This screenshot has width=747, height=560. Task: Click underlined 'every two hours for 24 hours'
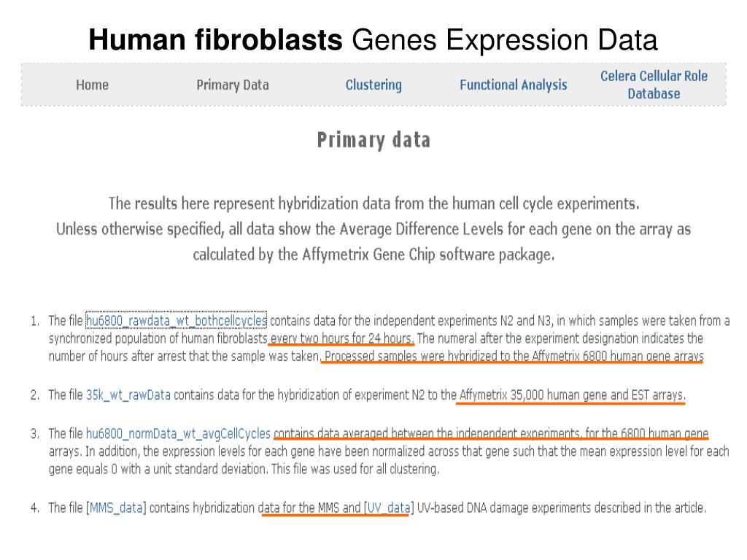coord(341,338)
